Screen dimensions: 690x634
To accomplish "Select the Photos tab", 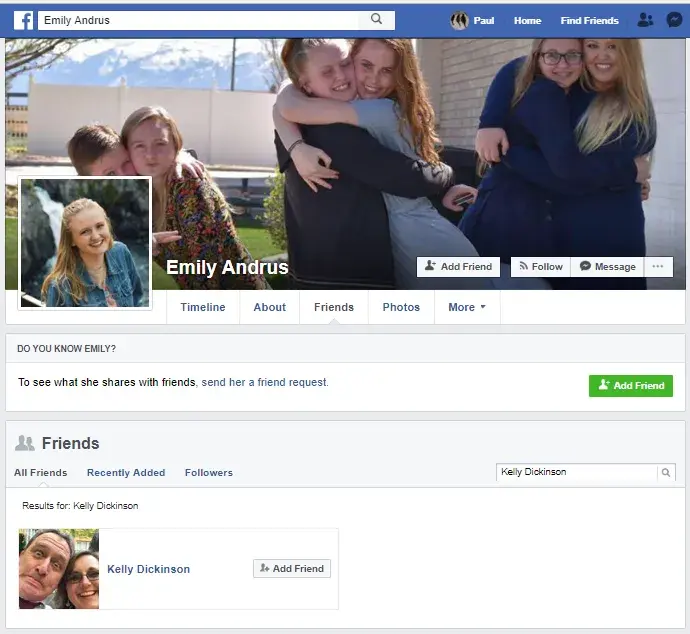I will tap(401, 307).
